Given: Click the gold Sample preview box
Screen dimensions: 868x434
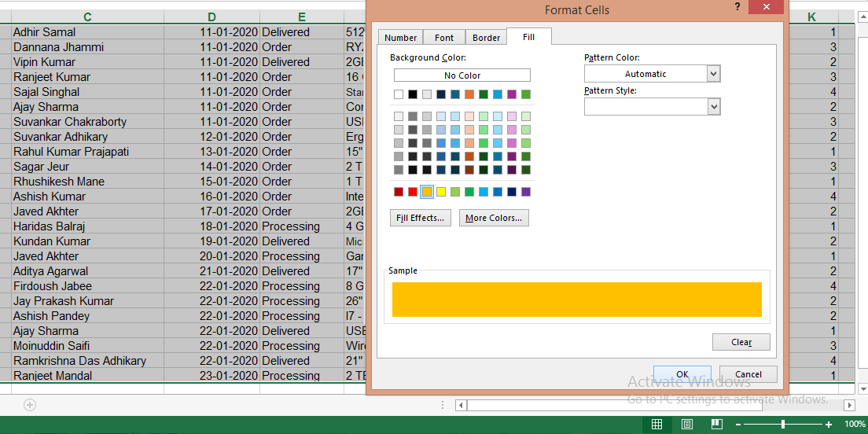Looking at the screenshot, I should click(x=577, y=300).
